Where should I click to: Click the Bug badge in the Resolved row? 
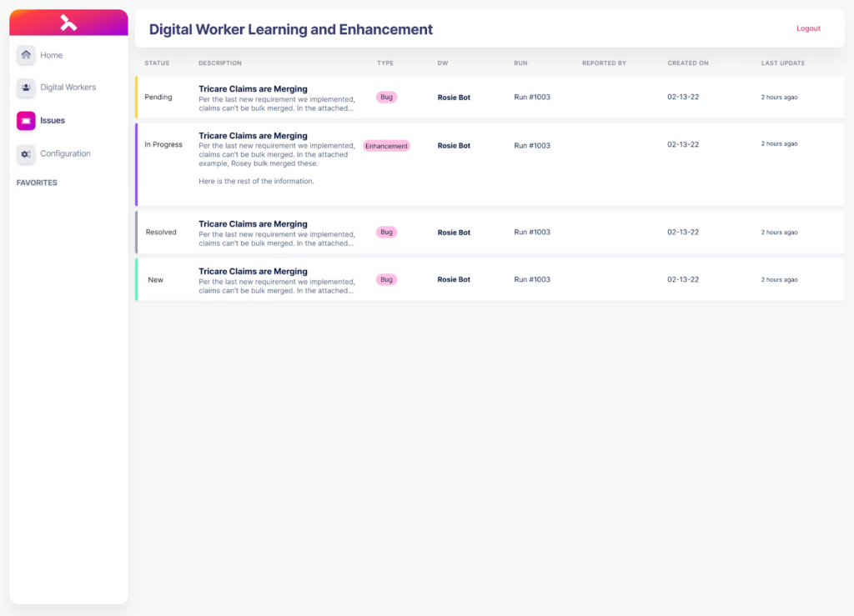point(386,233)
